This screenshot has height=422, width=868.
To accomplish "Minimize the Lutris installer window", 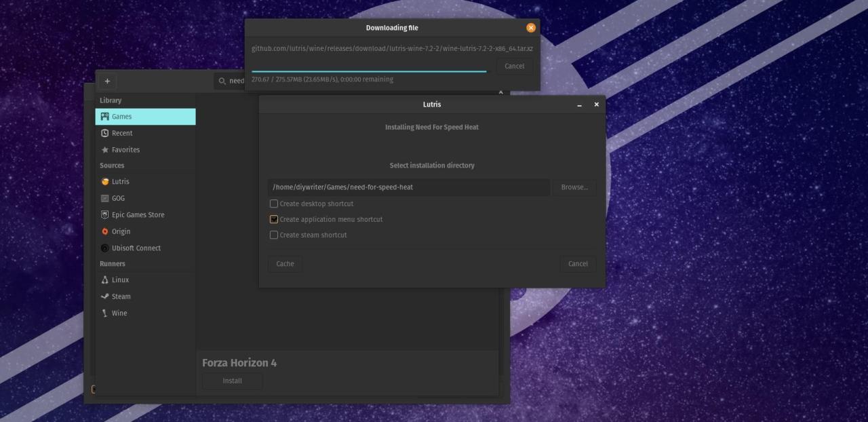I will coord(579,105).
